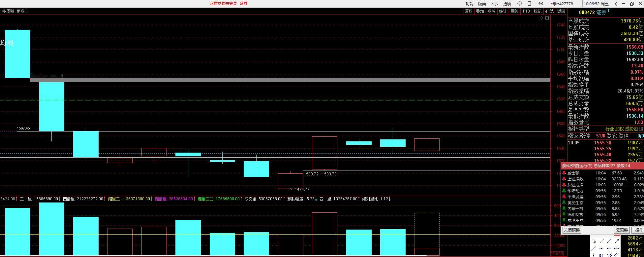The width and height of the screenshot is (644, 257).
Task: Open the 多周期 multi-period selector
Action: 8,11
